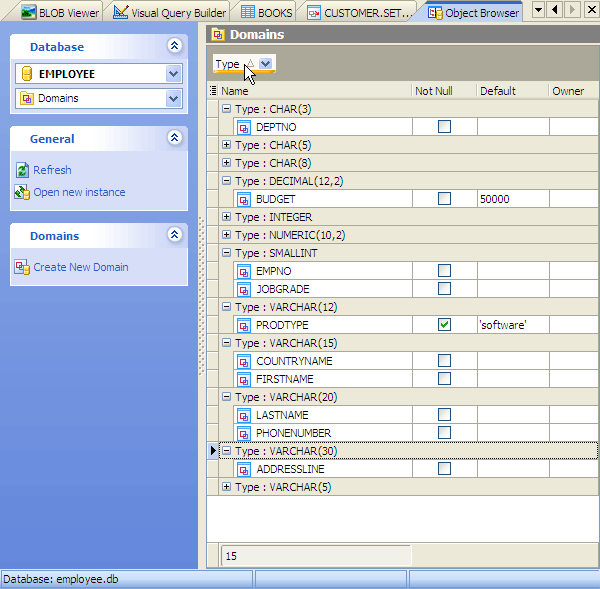Collapse the Type : SMALLINT group

click(x=227, y=253)
